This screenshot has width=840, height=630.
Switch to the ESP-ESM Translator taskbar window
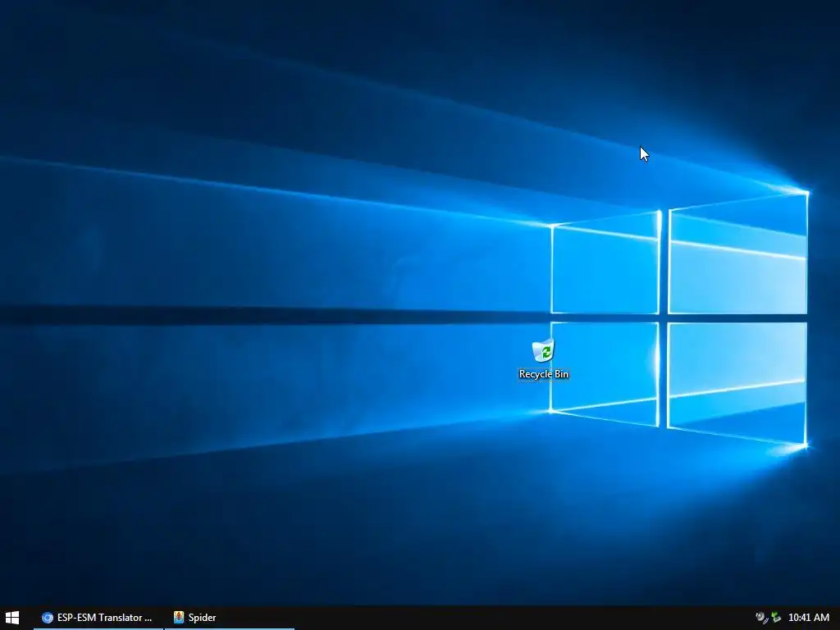point(98,618)
